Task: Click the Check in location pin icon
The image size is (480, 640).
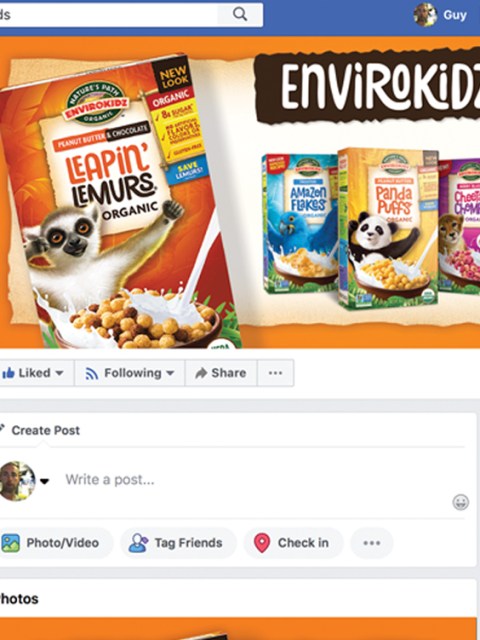Action: pos(262,543)
